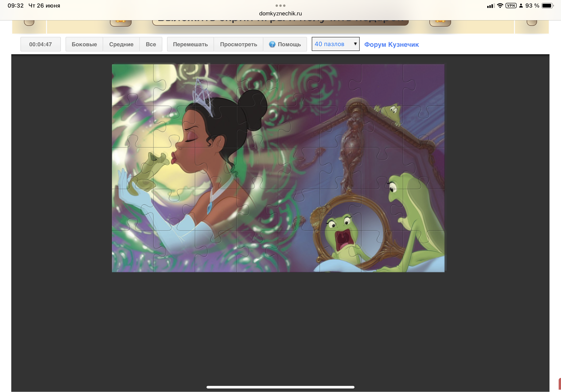Show all pieces with Все button
The width and height of the screenshot is (561, 392).
[x=151, y=44]
